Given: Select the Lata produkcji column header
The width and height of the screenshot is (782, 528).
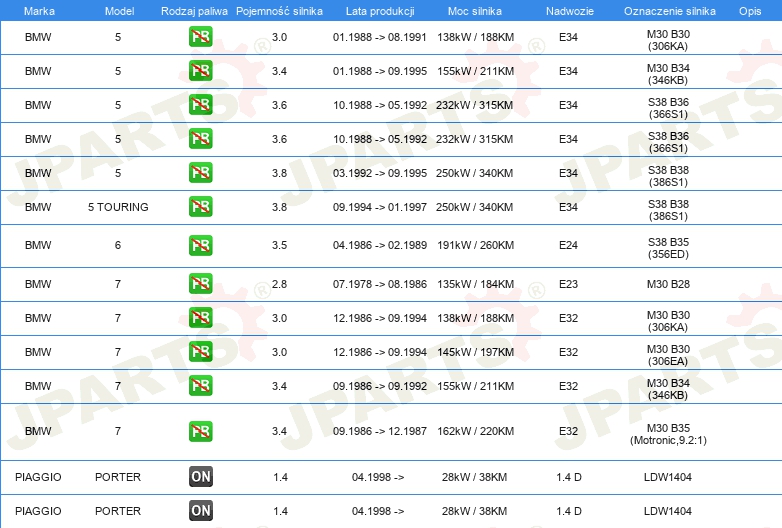Looking at the screenshot, I should (380, 11).
